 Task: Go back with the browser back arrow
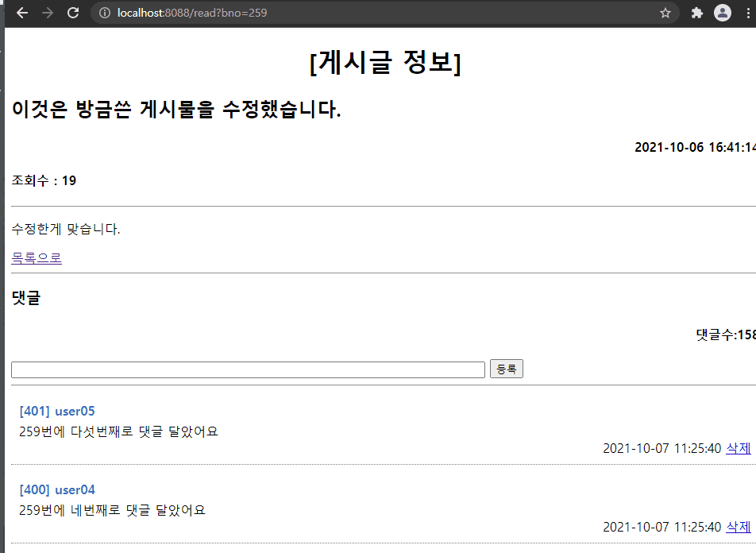[22, 13]
